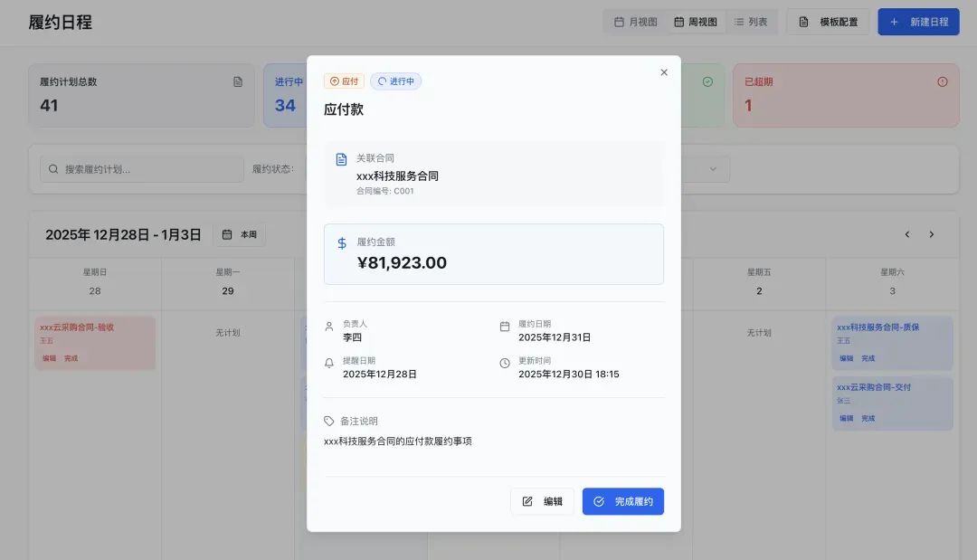The width and height of the screenshot is (977, 560).
Task: Click 编辑 on xxx云采购合同-验收 event
Action: click(49, 358)
